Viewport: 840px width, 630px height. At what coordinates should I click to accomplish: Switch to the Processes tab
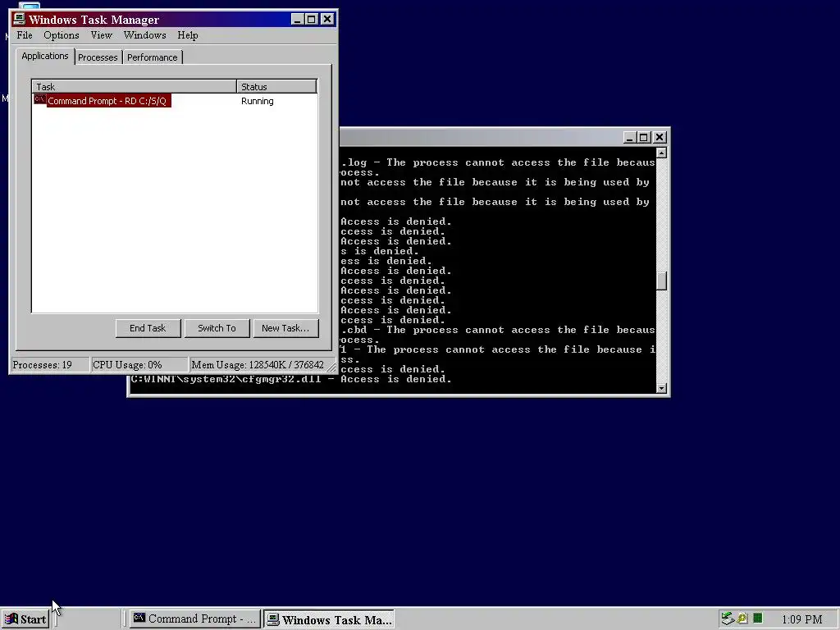tap(98, 57)
